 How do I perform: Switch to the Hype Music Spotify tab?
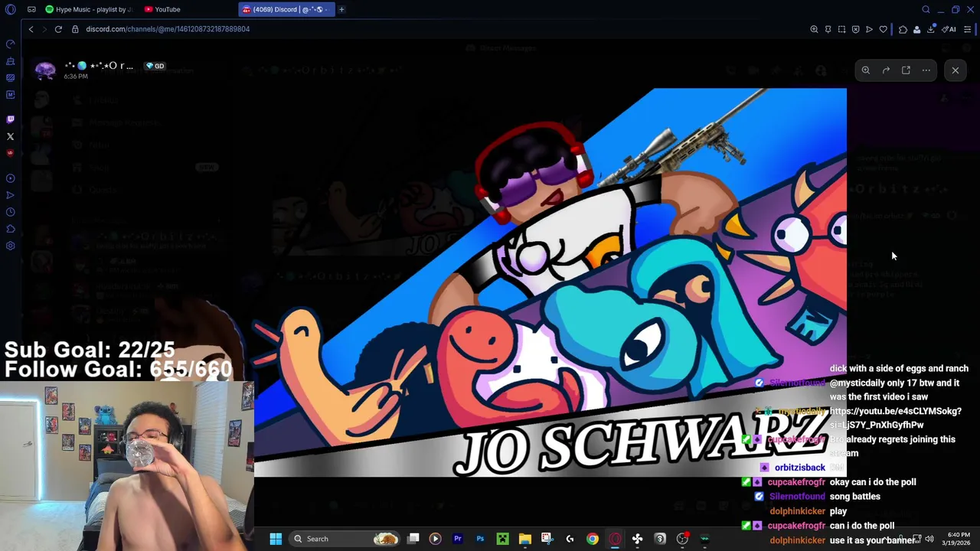89,9
